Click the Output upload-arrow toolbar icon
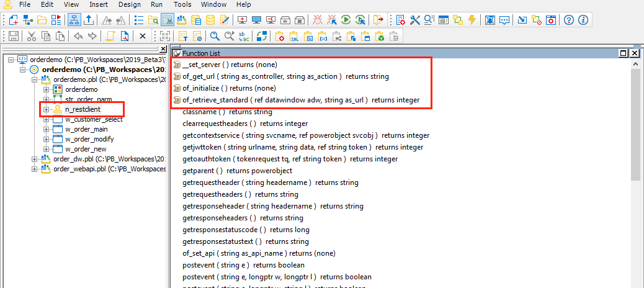 tap(89, 19)
